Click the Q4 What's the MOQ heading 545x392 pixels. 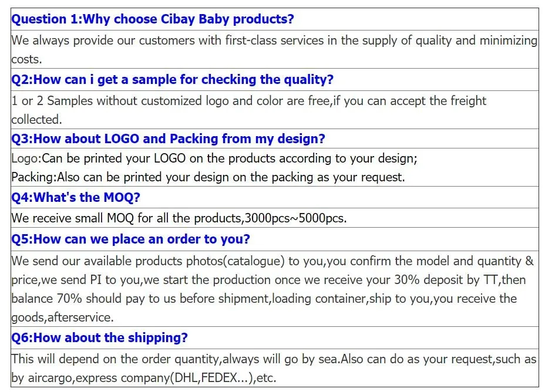[76, 197]
